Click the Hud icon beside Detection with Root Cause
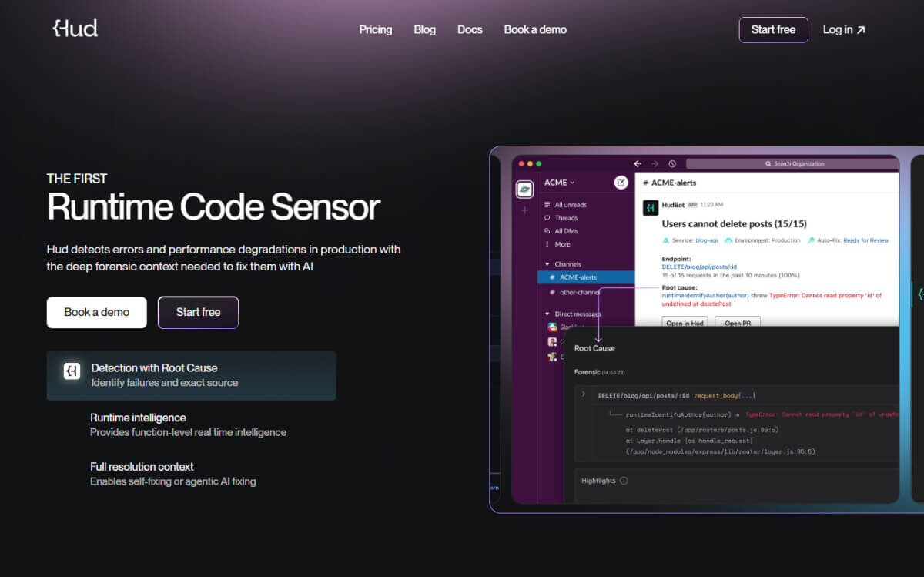This screenshot has width=924, height=577. (x=72, y=371)
